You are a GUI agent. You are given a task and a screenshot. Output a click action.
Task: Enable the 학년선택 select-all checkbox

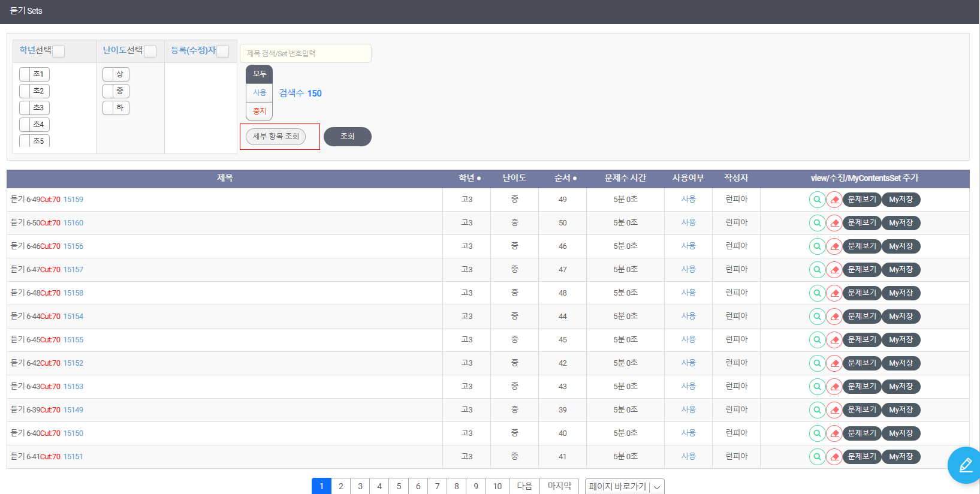tap(59, 52)
